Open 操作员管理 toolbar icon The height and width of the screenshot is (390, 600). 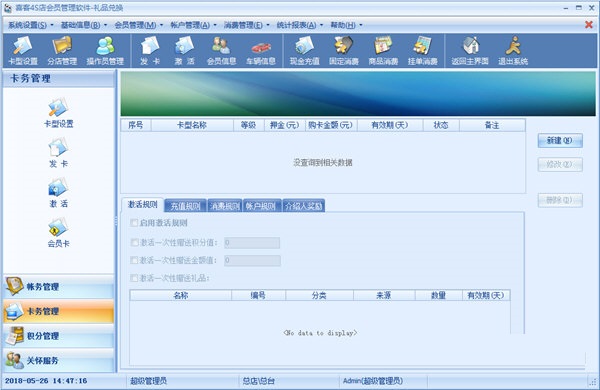(x=105, y=51)
